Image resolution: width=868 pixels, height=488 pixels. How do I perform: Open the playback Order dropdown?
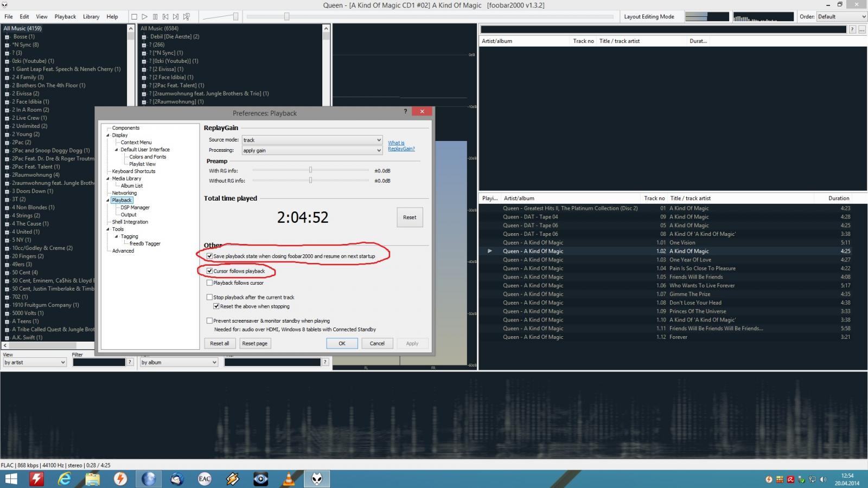point(842,17)
